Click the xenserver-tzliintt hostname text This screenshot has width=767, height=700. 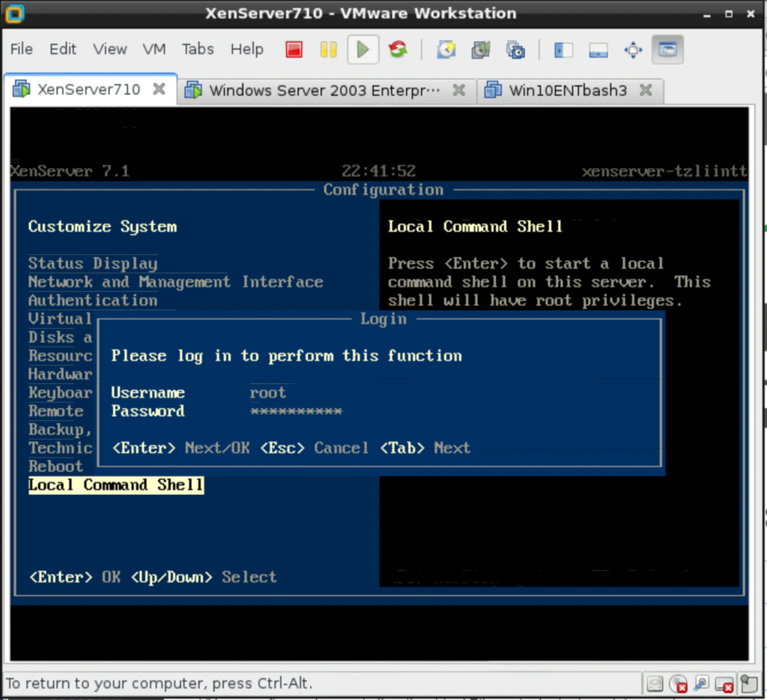click(x=664, y=171)
